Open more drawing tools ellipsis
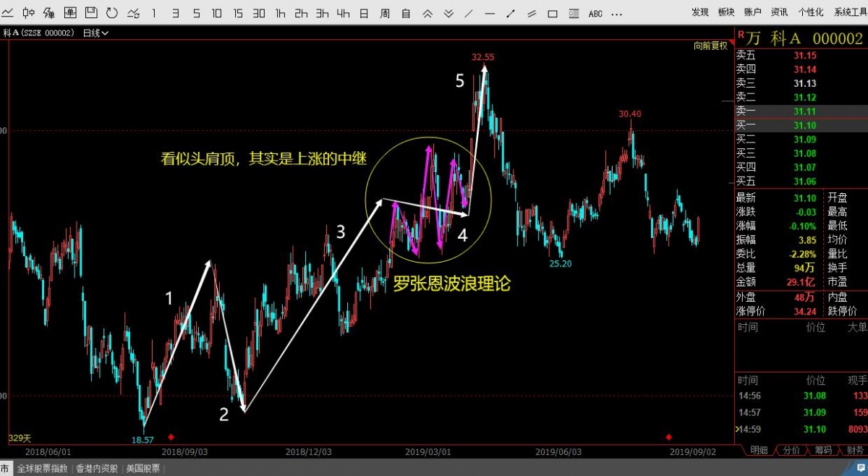The height and width of the screenshot is (476, 868). [x=616, y=14]
